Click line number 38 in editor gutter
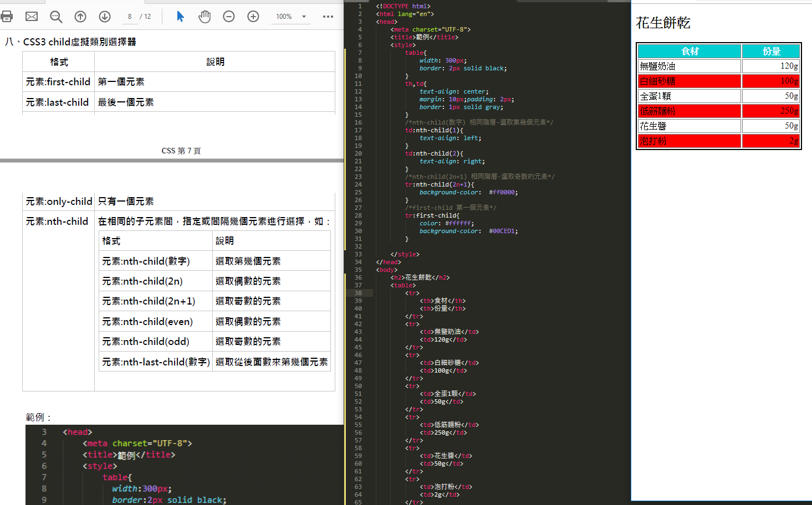Image resolution: width=812 pixels, height=505 pixels. (358, 293)
